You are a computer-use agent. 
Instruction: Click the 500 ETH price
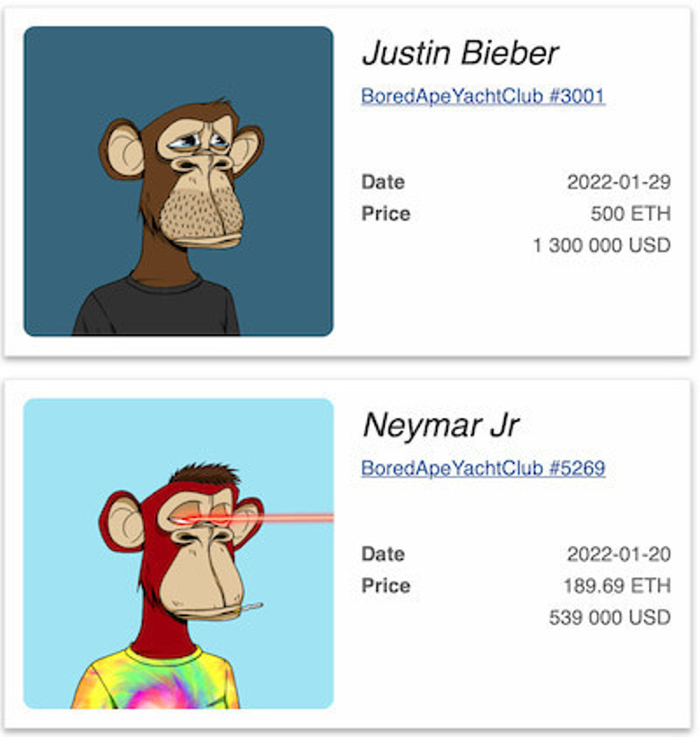coord(630,214)
